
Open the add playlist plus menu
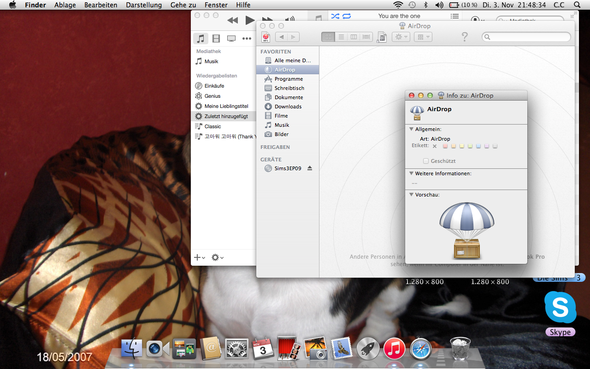[199, 258]
